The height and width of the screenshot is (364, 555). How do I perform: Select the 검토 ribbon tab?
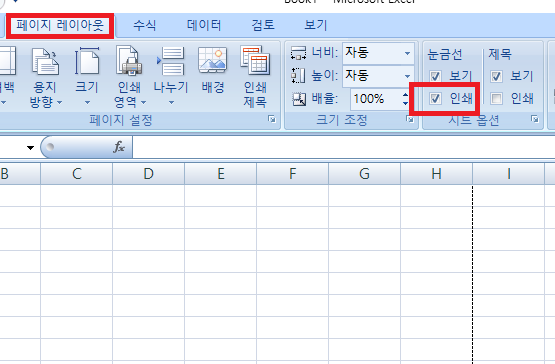tap(263, 25)
